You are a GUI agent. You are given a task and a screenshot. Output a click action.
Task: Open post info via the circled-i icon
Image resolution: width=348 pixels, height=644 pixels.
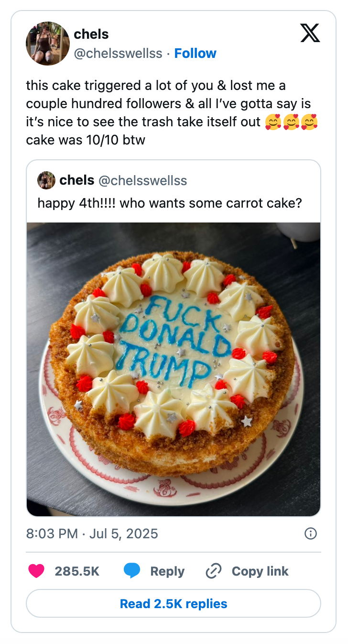310,533
